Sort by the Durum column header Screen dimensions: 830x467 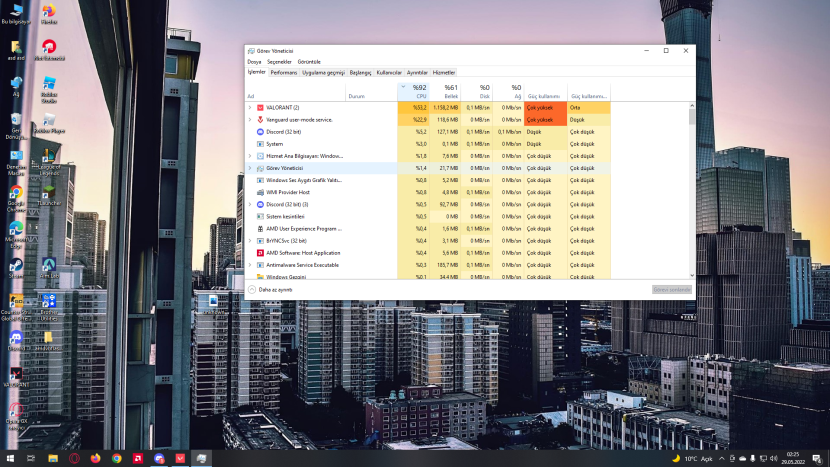tap(372, 92)
